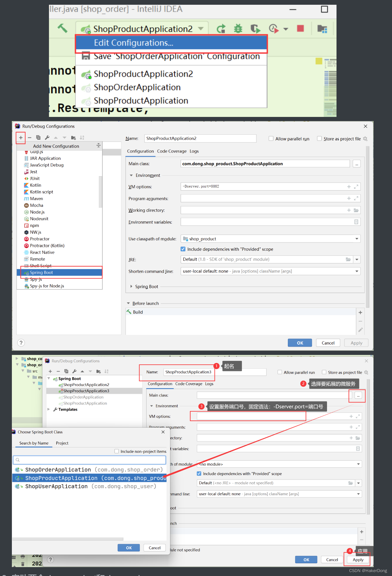The image size is (392, 576).
Task: Choose Edit Configurations... from the dropdown menu
Action: [172, 43]
